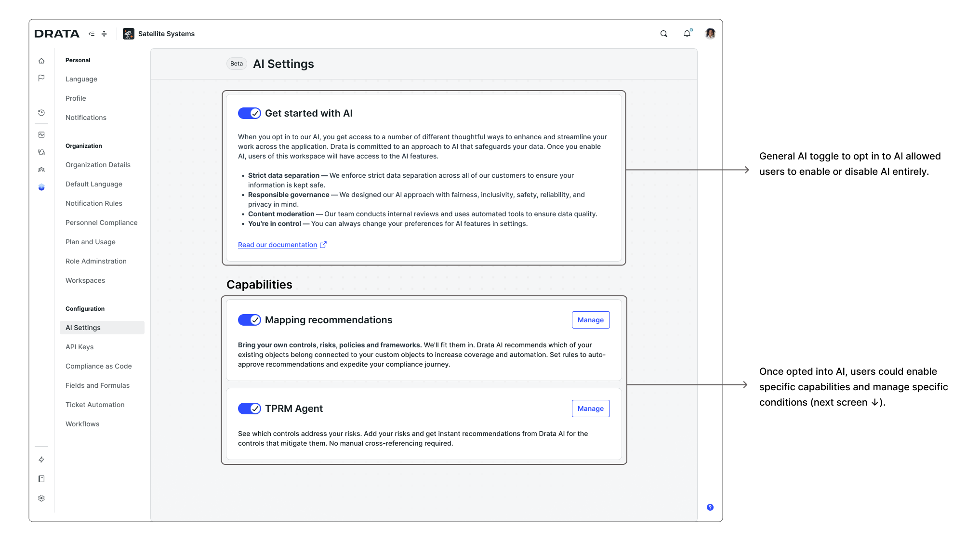Click the 'Content moderation' bullet text
The height and width of the screenshot is (541, 980).
point(281,214)
